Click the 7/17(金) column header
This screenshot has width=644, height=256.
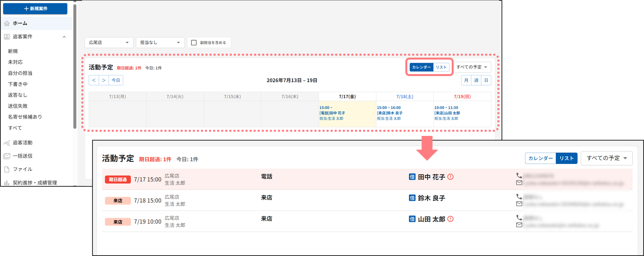347,96
